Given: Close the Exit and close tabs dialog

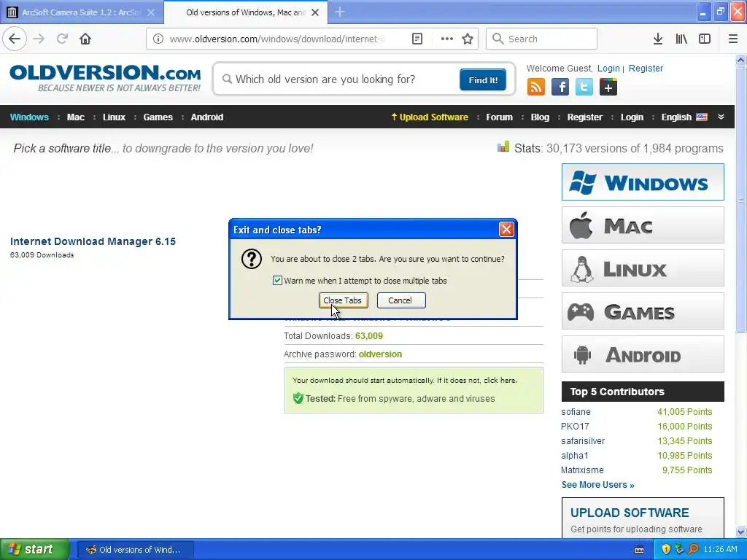Looking at the screenshot, I should [506, 230].
